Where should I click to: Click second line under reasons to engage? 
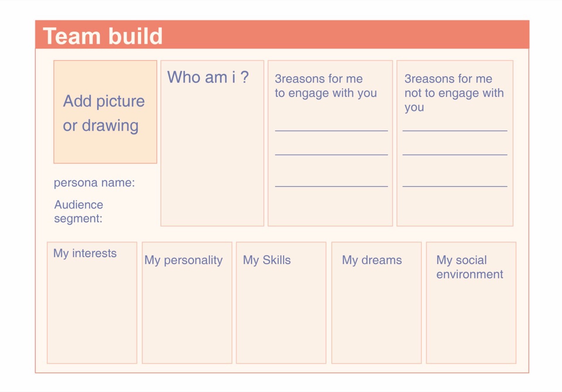click(x=331, y=154)
